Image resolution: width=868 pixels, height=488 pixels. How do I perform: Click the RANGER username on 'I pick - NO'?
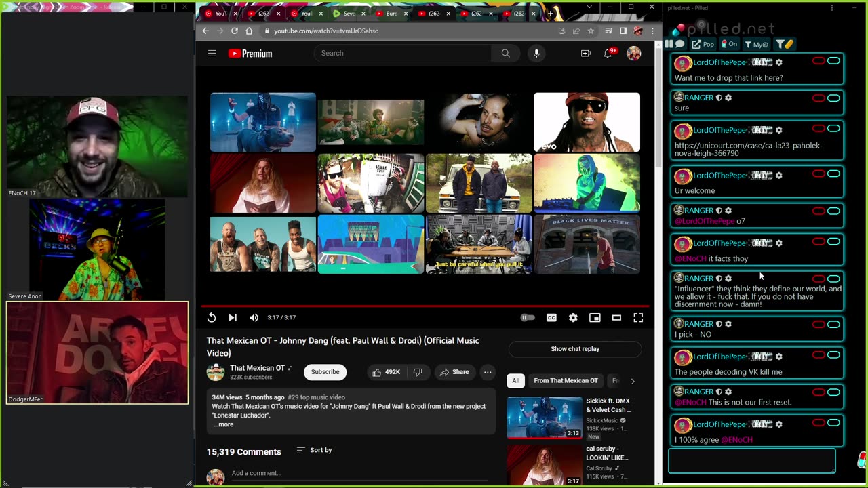click(x=698, y=324)
